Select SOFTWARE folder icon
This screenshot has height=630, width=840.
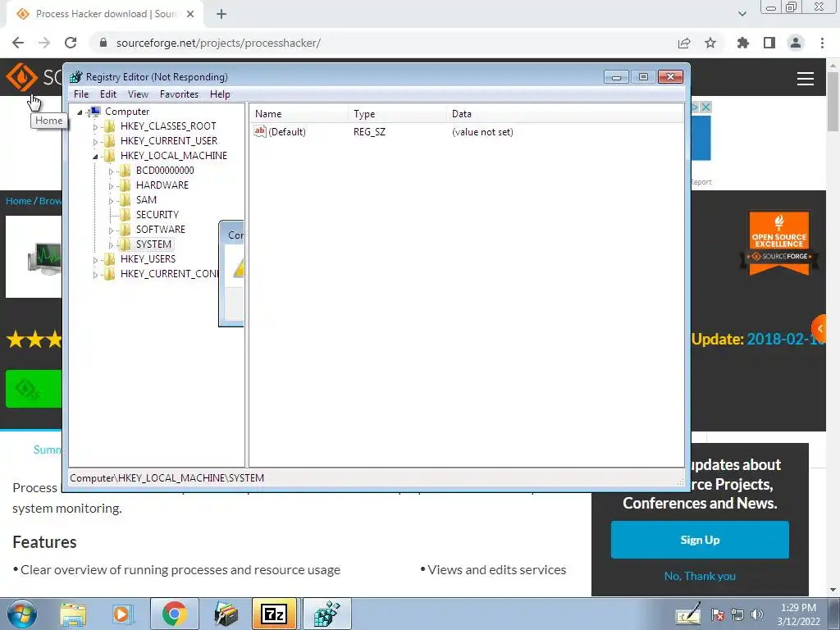[x=125, y=230]
